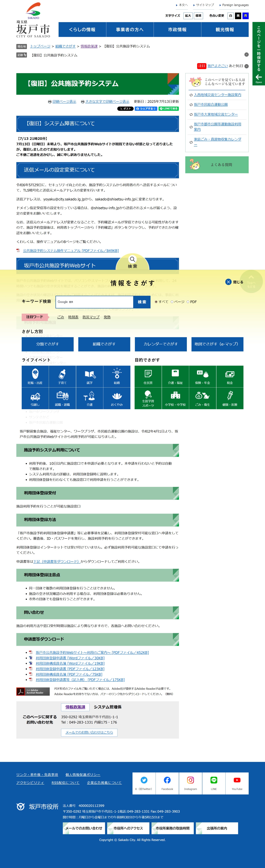The height and width of the screenshot is (868, 265).
Task: Click the LINEで送る share button
Action: tap(169, 108)
